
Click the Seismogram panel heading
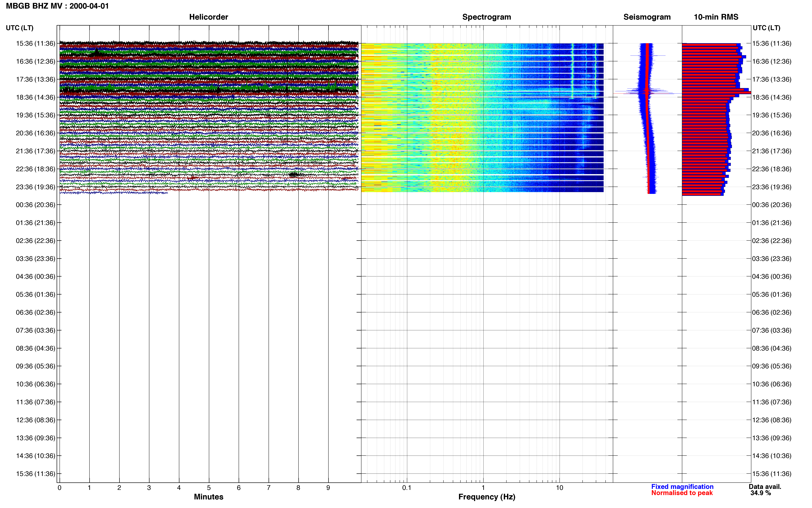647,17
